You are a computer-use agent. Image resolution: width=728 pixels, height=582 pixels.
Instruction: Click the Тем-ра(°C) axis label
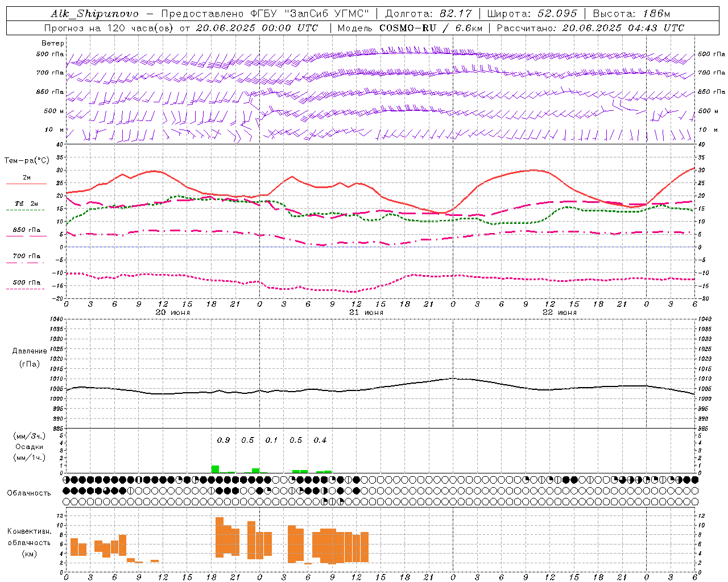point(27,161)
